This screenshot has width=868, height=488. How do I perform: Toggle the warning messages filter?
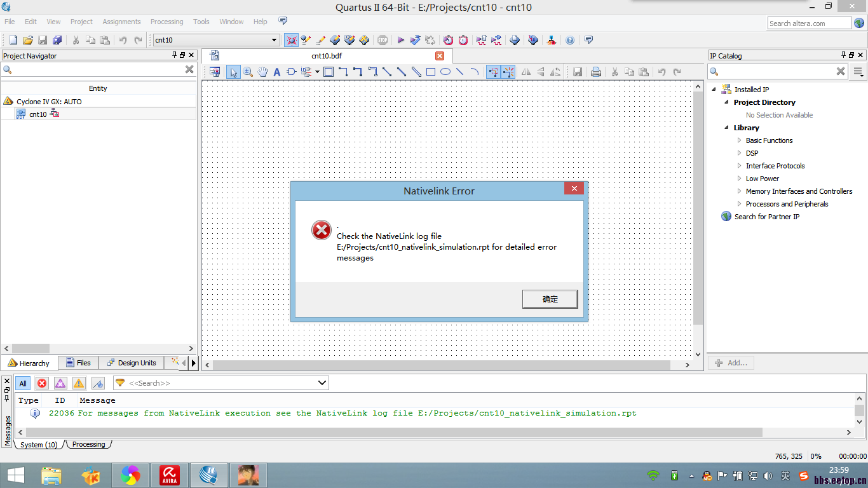coord(79,383)
